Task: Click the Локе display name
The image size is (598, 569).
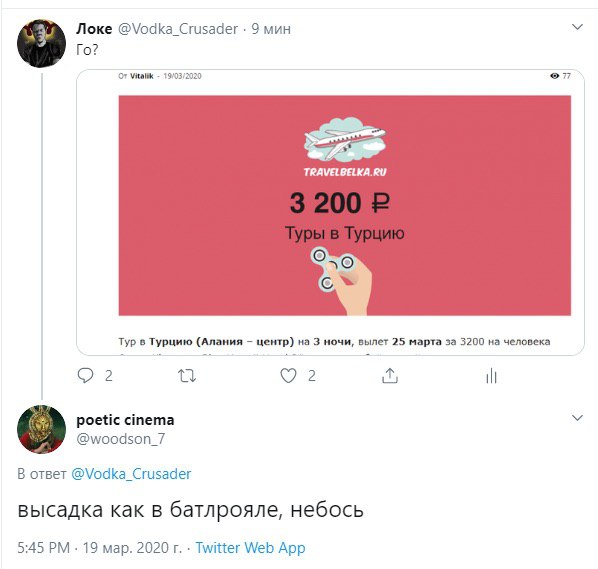Action: [x=94, y=29]
